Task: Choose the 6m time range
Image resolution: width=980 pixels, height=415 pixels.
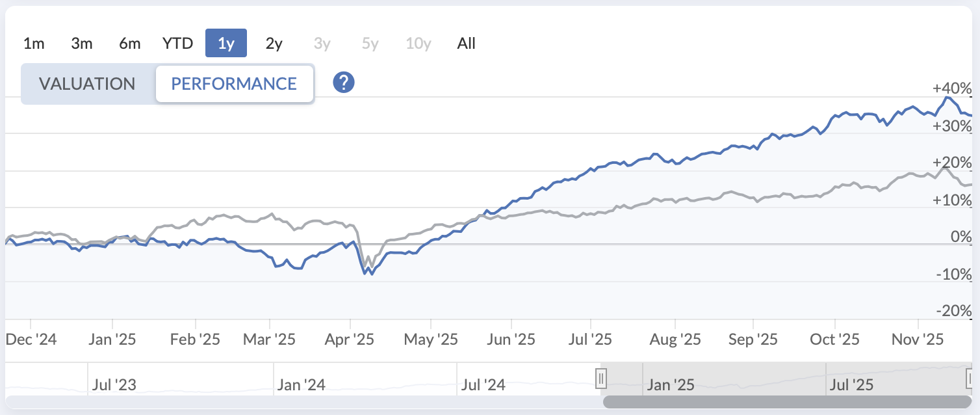Action: point(130,44)
